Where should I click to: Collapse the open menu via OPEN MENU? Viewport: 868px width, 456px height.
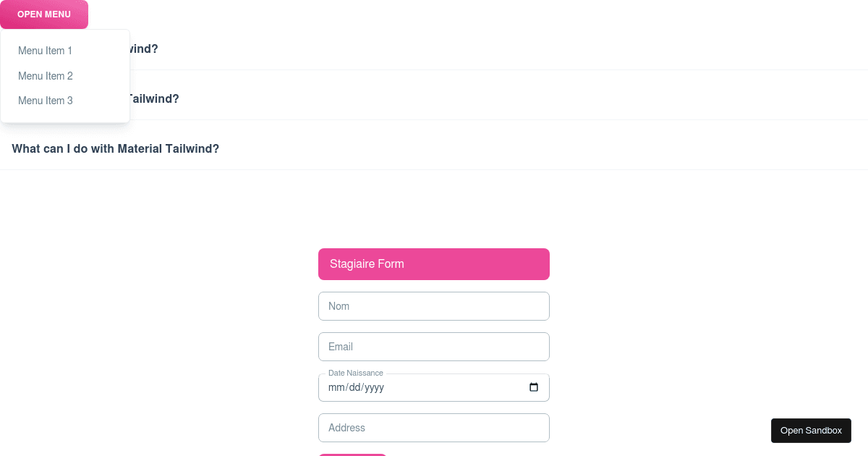(43, 14)
